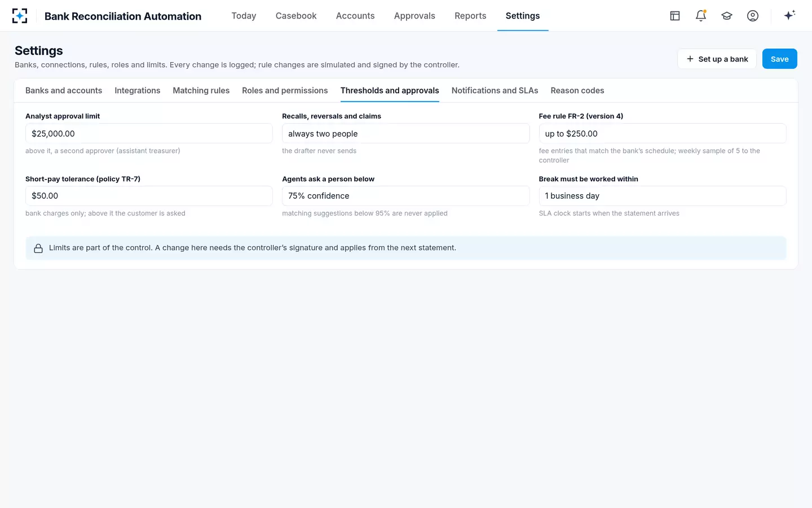
Task: Click the Break must be worked within field
Action: click(x=663, y=196)
